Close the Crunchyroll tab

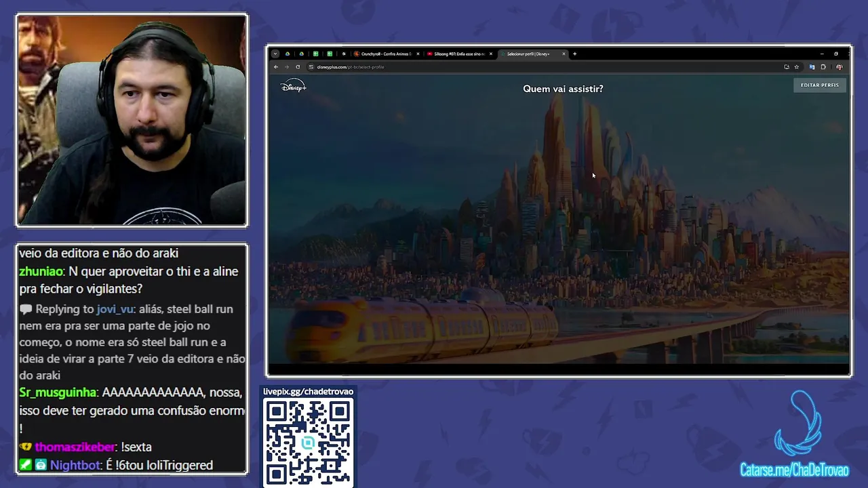point(418,54)
